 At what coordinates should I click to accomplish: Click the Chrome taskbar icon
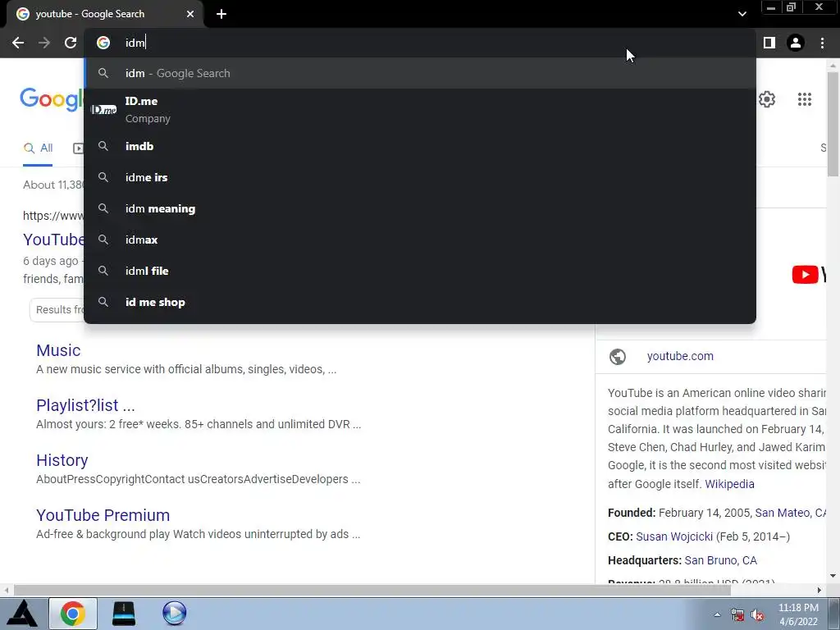tap(73, 614)
